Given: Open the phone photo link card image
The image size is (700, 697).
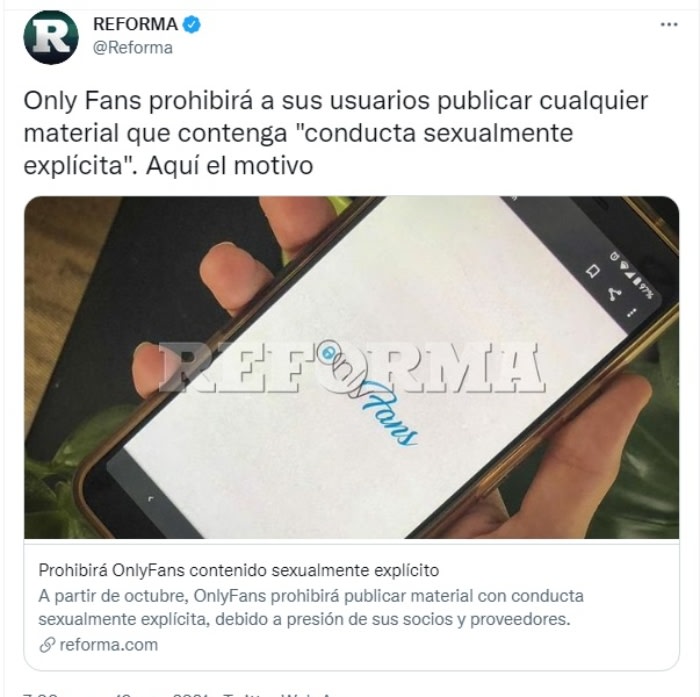Looking at the screenshot, I should pos(351,367).
